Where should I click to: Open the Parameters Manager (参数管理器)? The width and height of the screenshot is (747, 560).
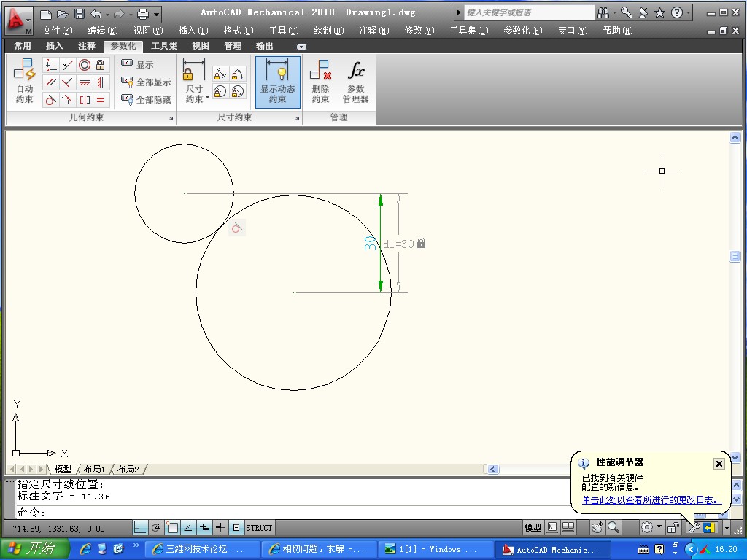[356, 81]
